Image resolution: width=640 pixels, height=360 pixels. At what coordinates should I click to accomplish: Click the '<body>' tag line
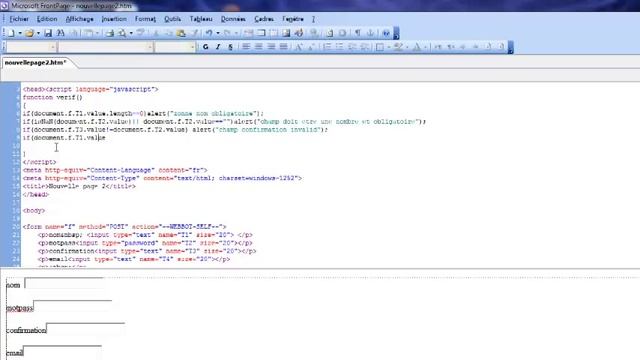(34, 211)
